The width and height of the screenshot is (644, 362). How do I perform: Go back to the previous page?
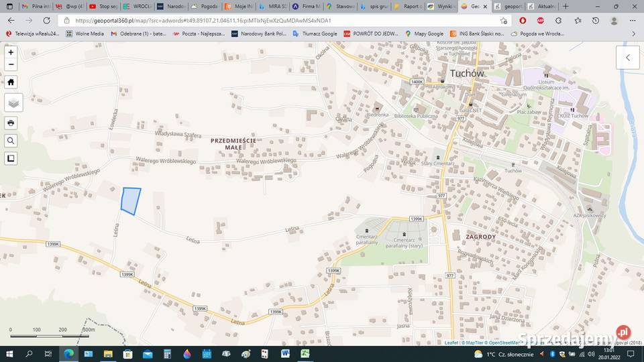click(11, 21)
